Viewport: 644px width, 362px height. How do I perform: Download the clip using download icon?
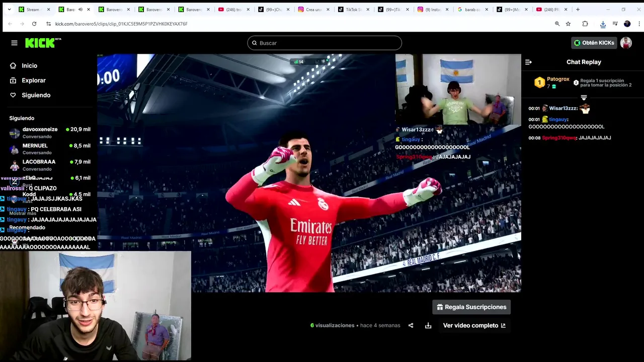(x=428, y=325)
